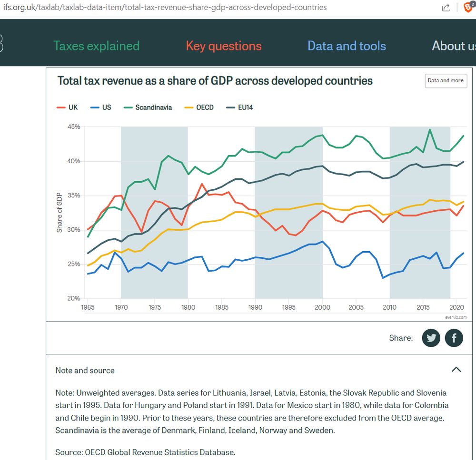Toggle OECD series visibility in legend

coord(199,108)
